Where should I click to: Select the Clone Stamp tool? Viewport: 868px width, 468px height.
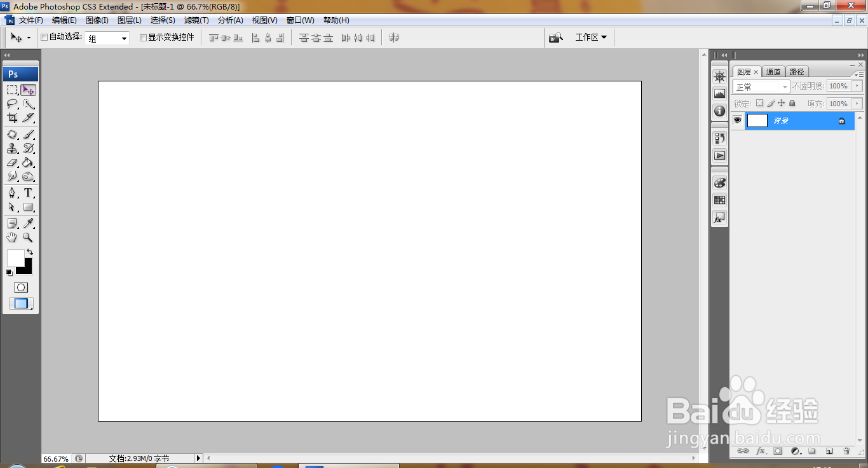[12, 149]
